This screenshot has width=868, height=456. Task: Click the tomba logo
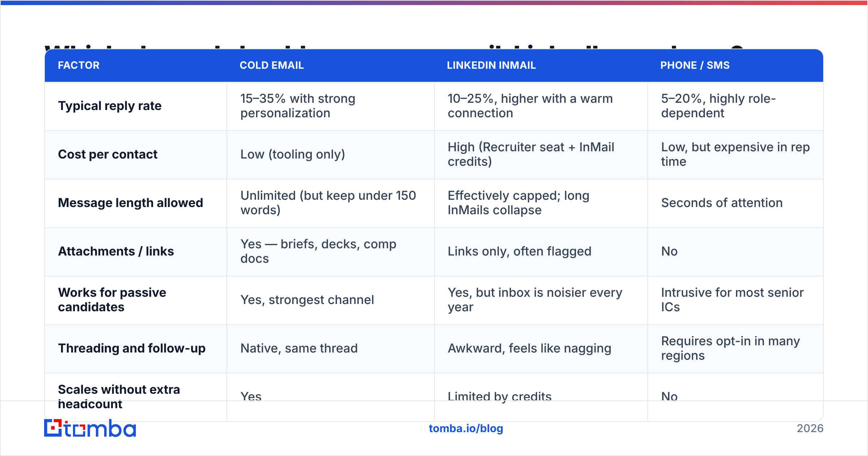90,428
